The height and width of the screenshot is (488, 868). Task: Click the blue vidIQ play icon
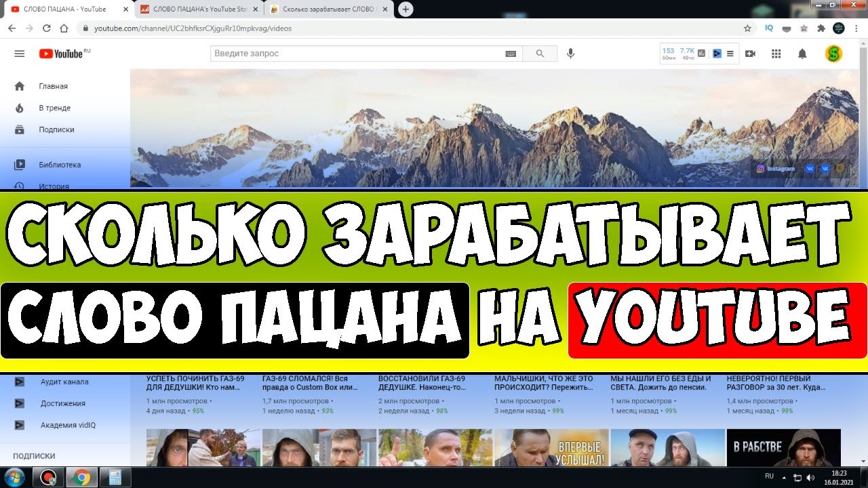point(717,54)
